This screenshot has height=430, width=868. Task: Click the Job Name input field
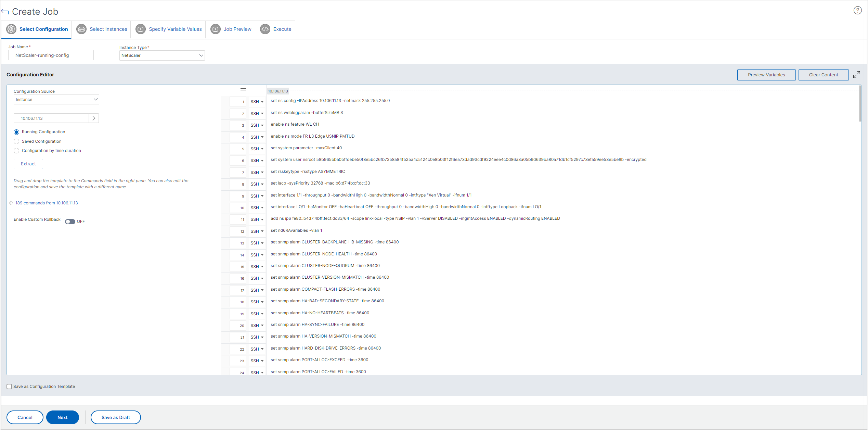point(51,55)
